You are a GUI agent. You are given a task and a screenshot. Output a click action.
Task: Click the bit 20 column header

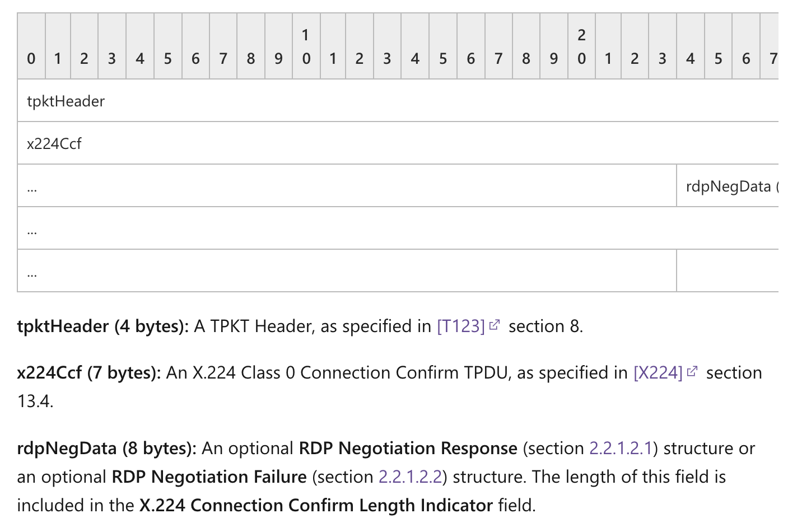581,46
